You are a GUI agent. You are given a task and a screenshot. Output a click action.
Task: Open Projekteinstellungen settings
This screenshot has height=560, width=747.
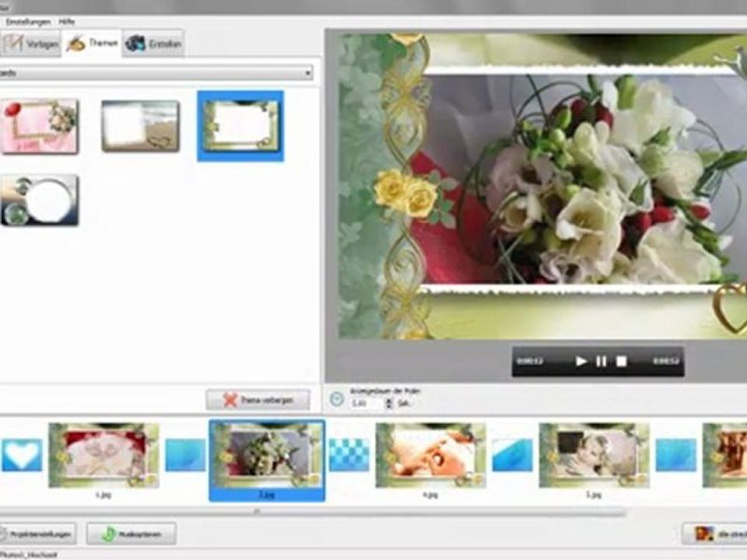37,534
